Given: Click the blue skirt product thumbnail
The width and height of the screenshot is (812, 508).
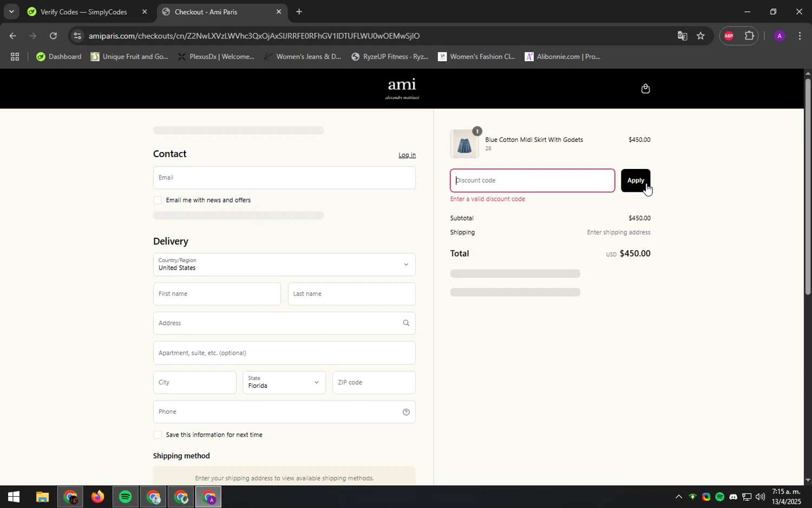Looking at the screenshot, I should click(x=464, y=144).
